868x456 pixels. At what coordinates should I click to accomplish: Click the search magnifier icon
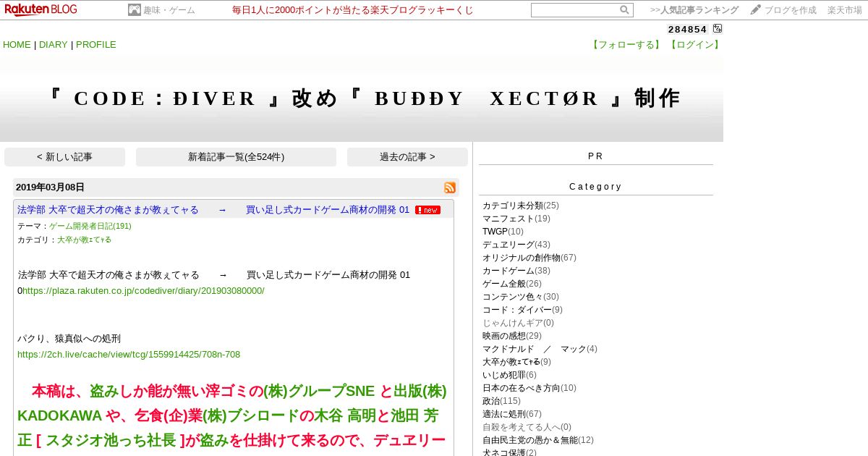624,10
